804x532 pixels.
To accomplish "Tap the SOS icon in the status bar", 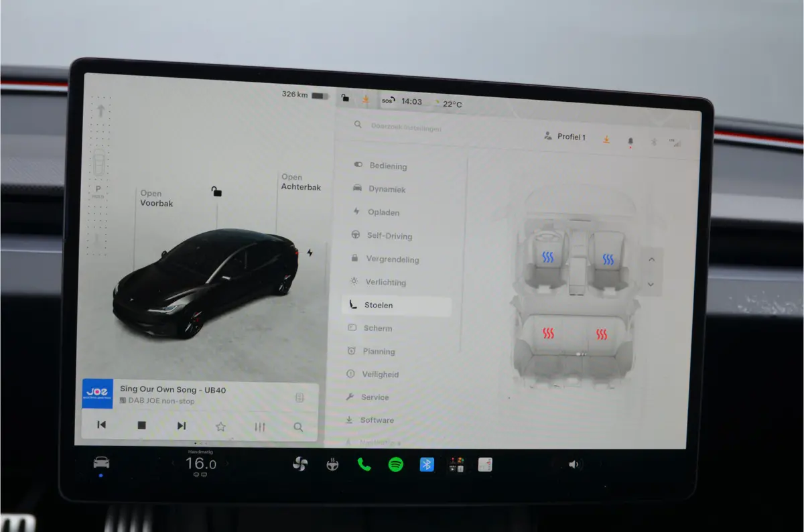I will [x=388, y=101].
